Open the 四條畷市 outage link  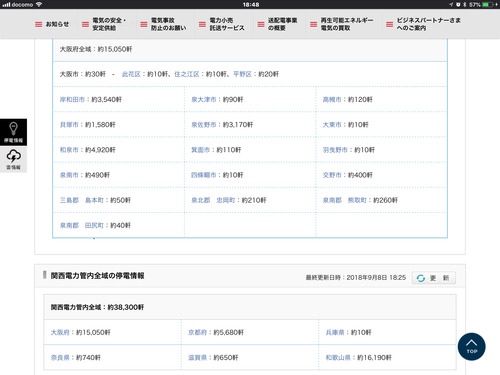[203, 175]
